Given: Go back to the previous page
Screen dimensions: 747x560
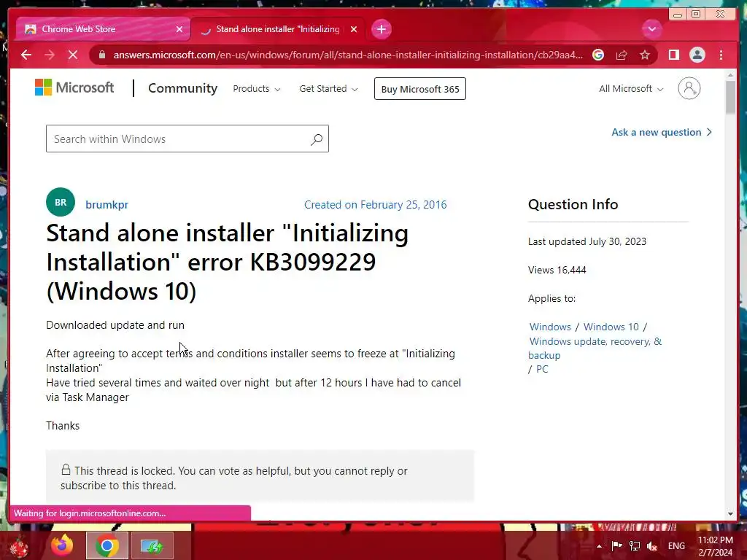Looking at the screenshot, I should point(26,55).
